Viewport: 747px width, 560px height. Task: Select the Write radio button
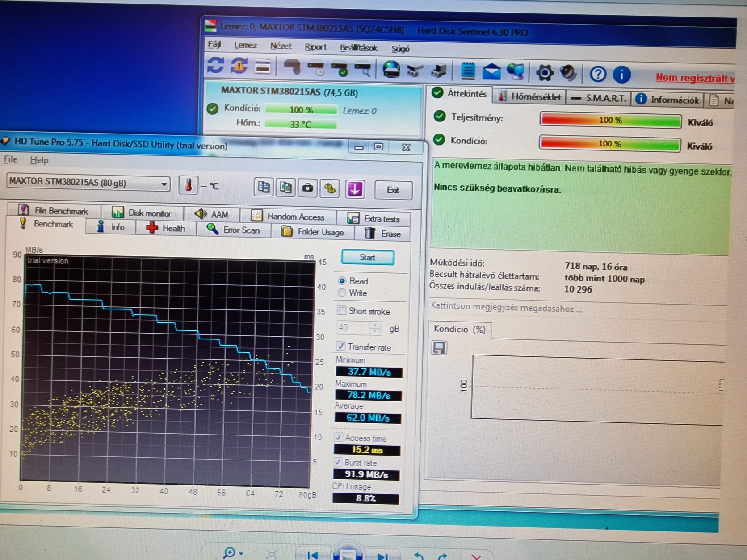point(342,293)
